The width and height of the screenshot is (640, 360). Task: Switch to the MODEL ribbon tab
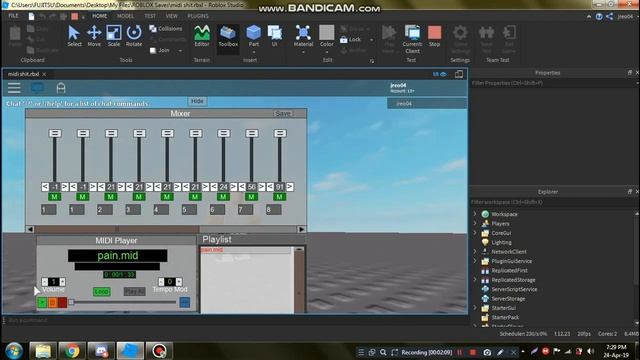(125, 16)
